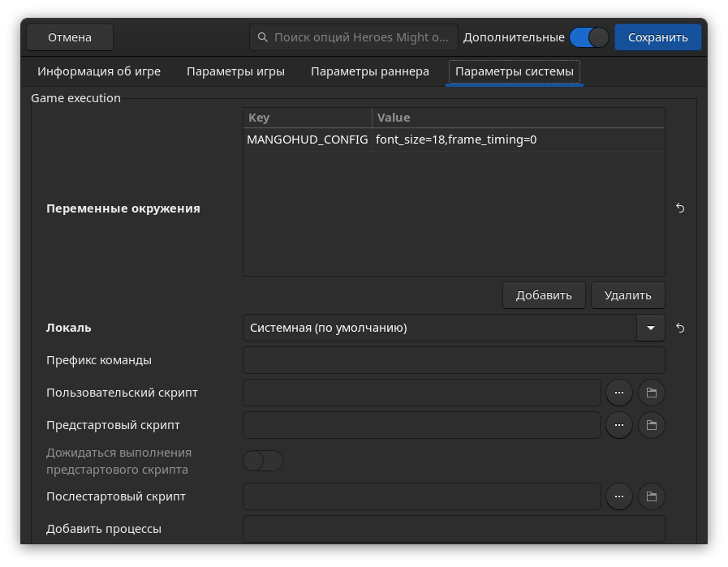
Task: Click the Отмена button
Action: click(x=70, y=37)
